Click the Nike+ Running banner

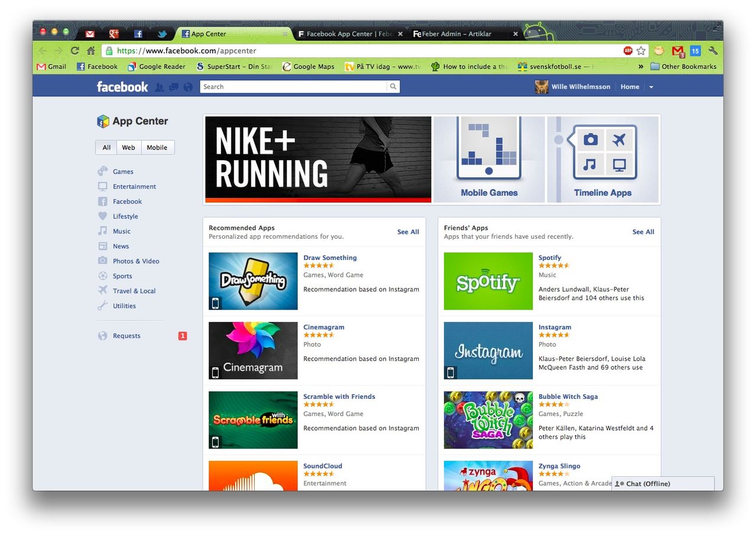(x=318, y=160)
